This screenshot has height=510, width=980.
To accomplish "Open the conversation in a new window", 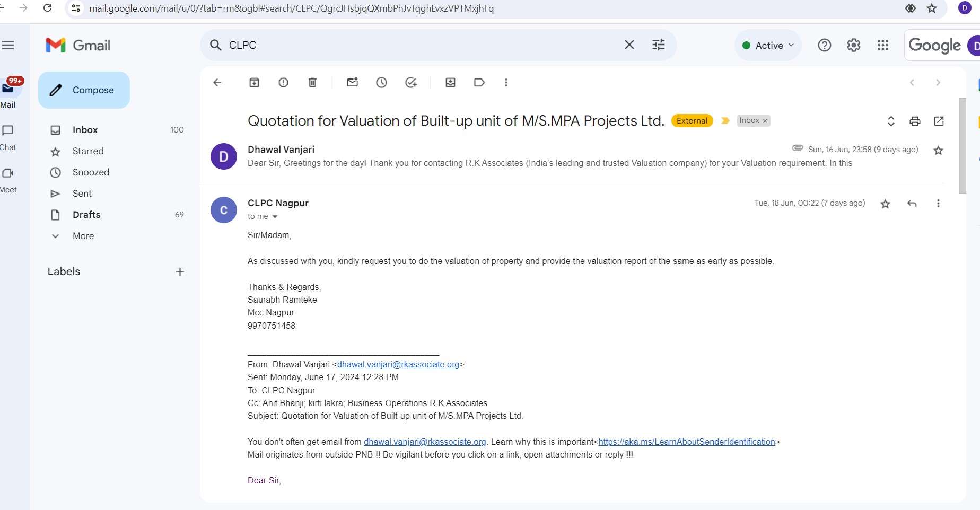I will (x=939, y=121).
